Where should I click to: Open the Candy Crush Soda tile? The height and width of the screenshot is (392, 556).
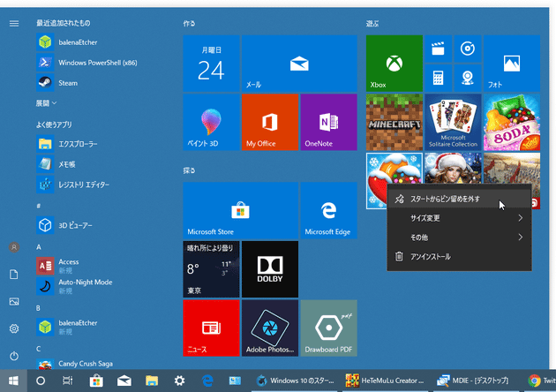coord(512,122)
